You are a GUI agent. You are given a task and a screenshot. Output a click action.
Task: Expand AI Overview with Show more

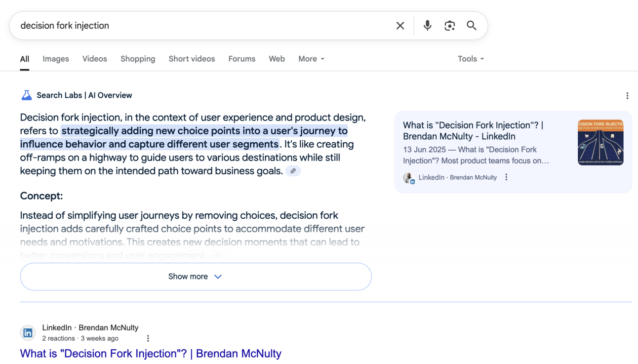point(196,277)
